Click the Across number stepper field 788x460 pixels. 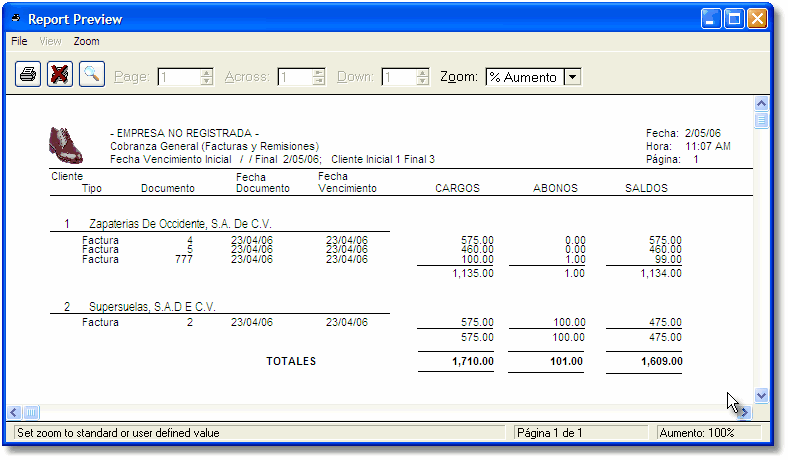[295, 77]
